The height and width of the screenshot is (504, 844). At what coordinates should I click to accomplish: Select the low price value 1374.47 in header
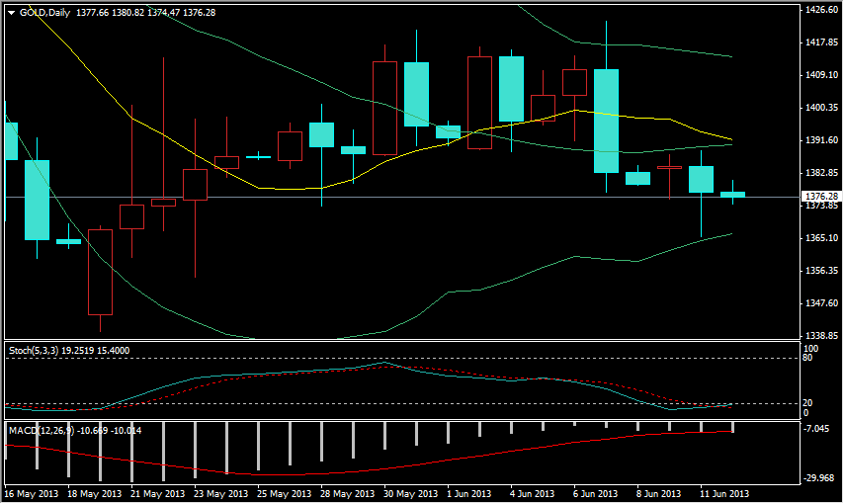pyautogui.click(x=163, y=13)
